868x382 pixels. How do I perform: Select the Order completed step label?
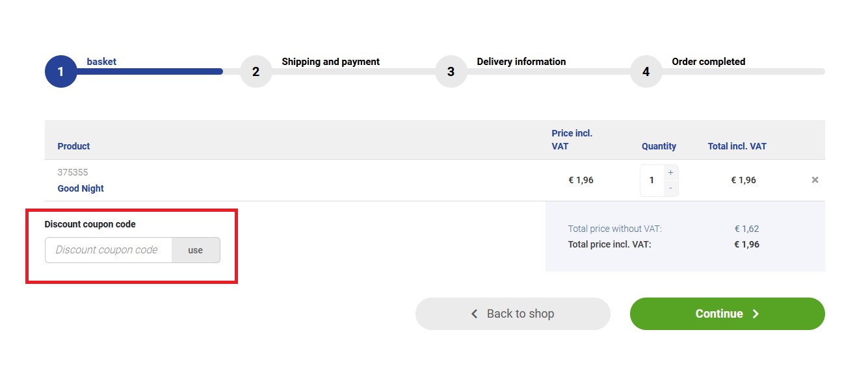[708, 62]
